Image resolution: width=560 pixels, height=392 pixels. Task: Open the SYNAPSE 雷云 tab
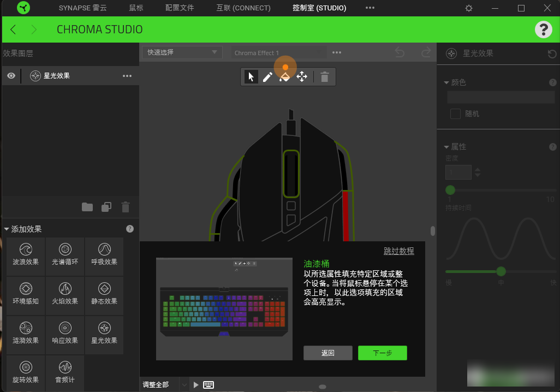pos(83,8)
